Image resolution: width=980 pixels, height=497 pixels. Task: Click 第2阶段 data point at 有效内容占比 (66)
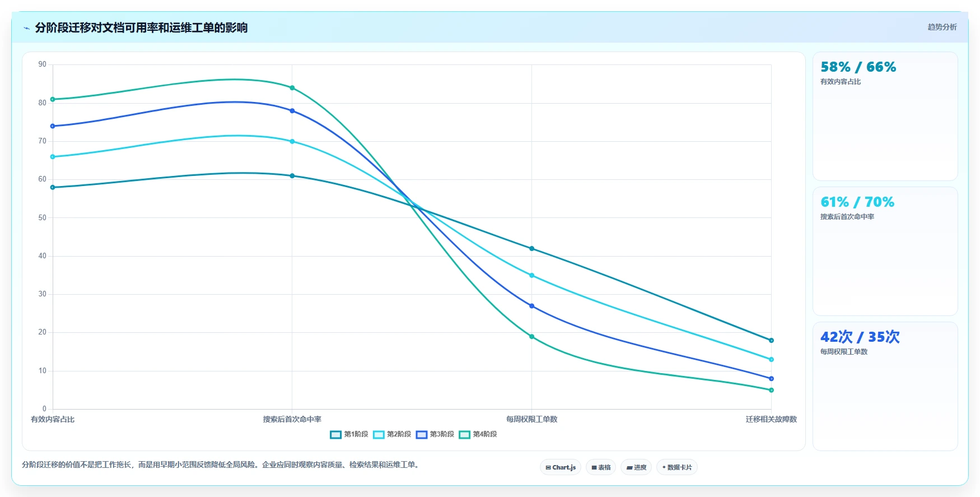(x=53, y=157)
